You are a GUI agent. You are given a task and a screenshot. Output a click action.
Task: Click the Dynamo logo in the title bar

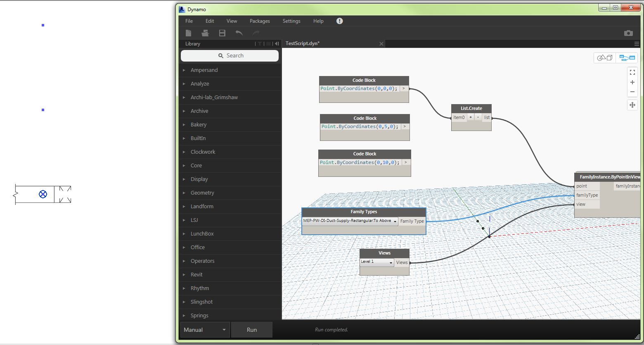tap(182, 9)
